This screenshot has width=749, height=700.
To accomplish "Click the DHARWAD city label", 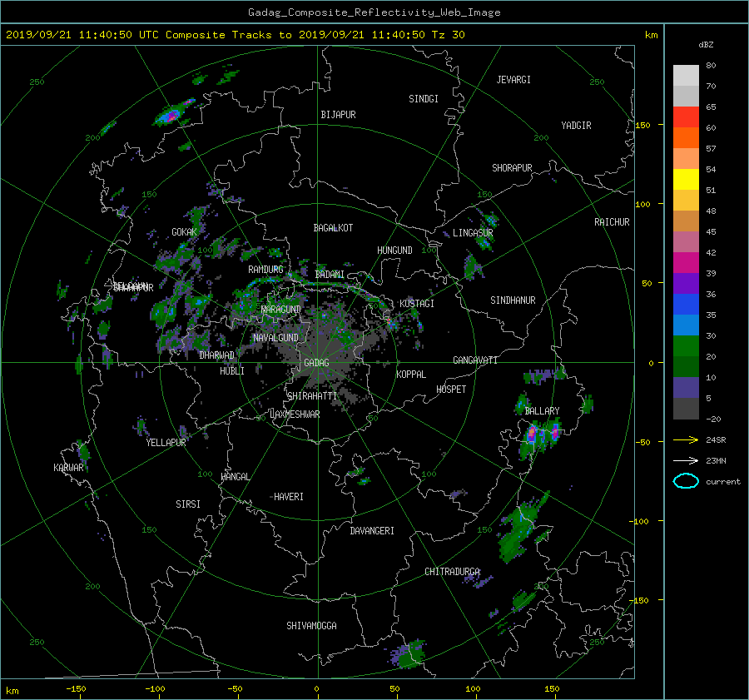I will click(217, 355).
